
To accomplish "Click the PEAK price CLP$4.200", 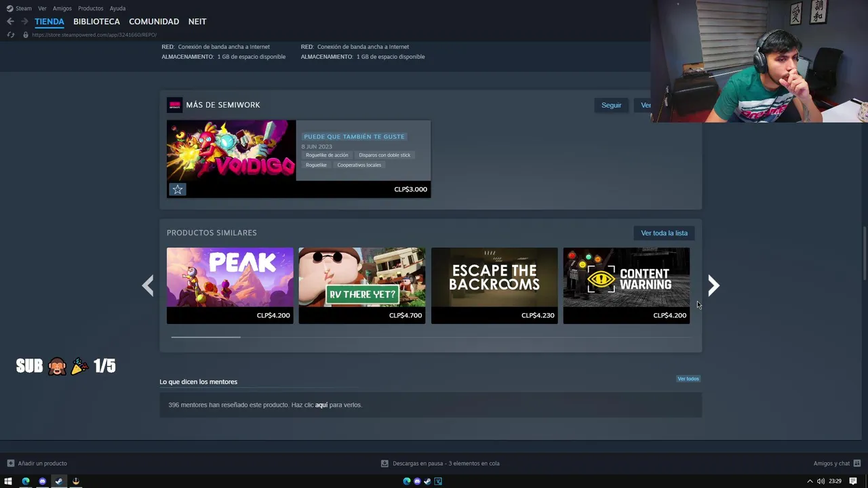I will [273, 315].
